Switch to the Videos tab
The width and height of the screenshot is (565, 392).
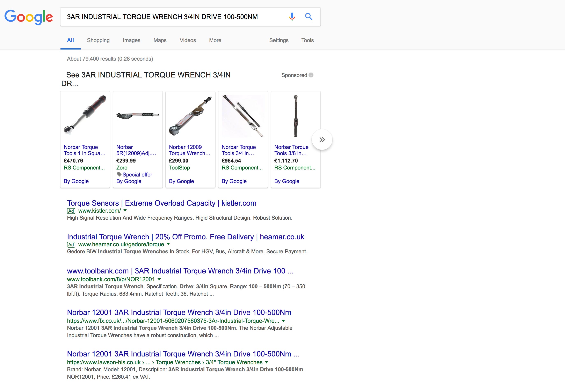coord(188,40)
